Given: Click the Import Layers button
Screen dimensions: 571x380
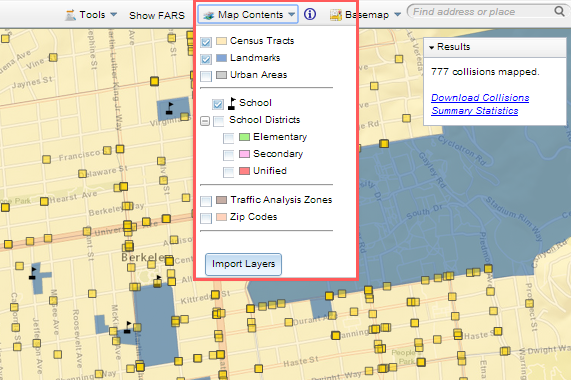Looking at the screenshot, I should (x=243, y=264).
